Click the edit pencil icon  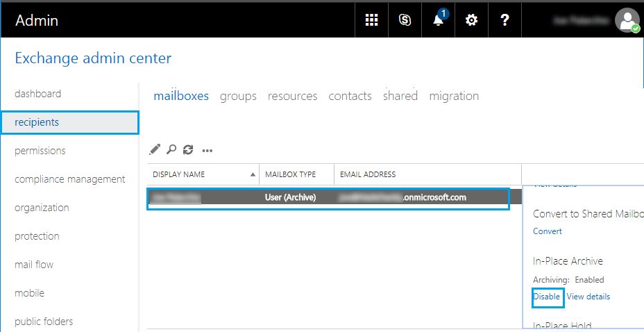(x=155, y=149)
